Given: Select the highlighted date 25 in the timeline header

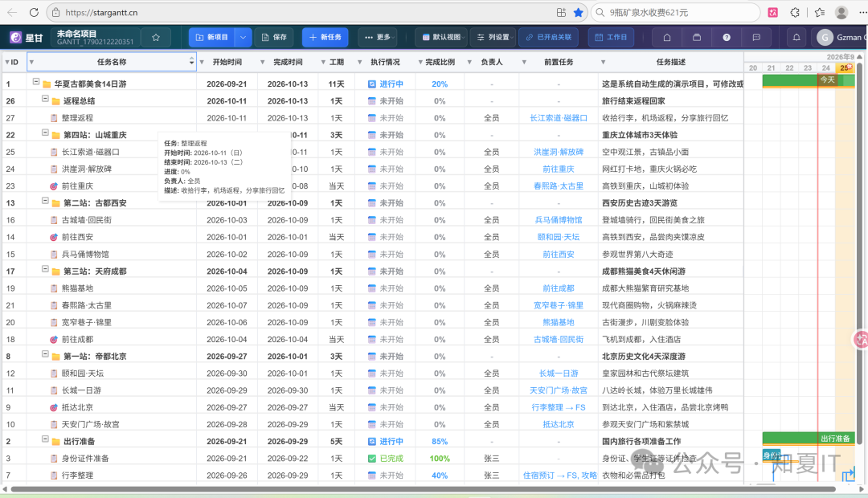Looking at the screenshot, I should (845, 68).
